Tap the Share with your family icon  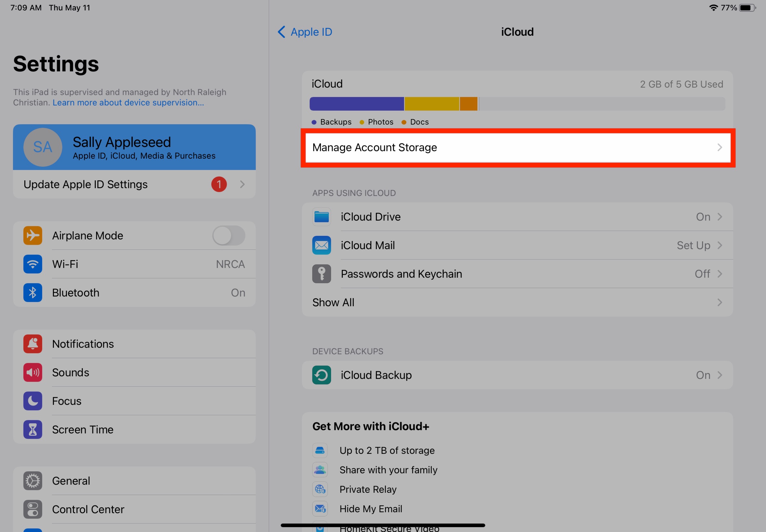click(x=320, y=470)
